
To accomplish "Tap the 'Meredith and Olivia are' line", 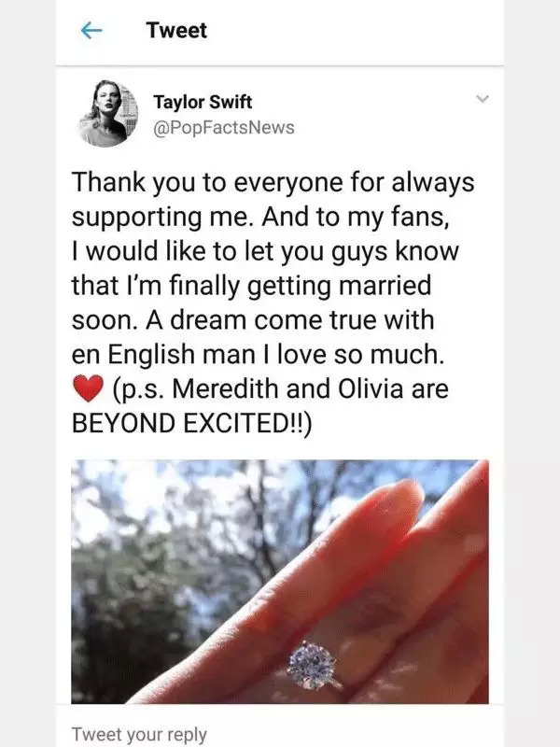I will click(x=310, y=388).
